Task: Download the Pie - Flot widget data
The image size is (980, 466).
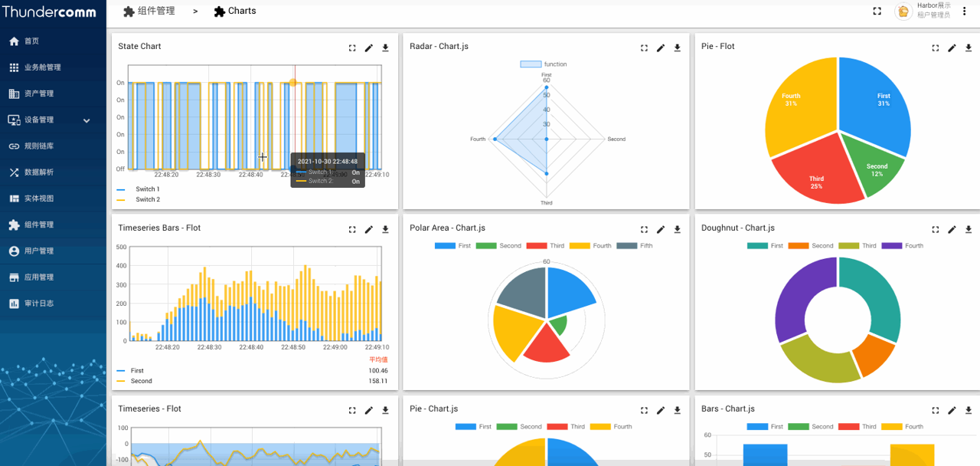Action: click(x=969, y=48)
